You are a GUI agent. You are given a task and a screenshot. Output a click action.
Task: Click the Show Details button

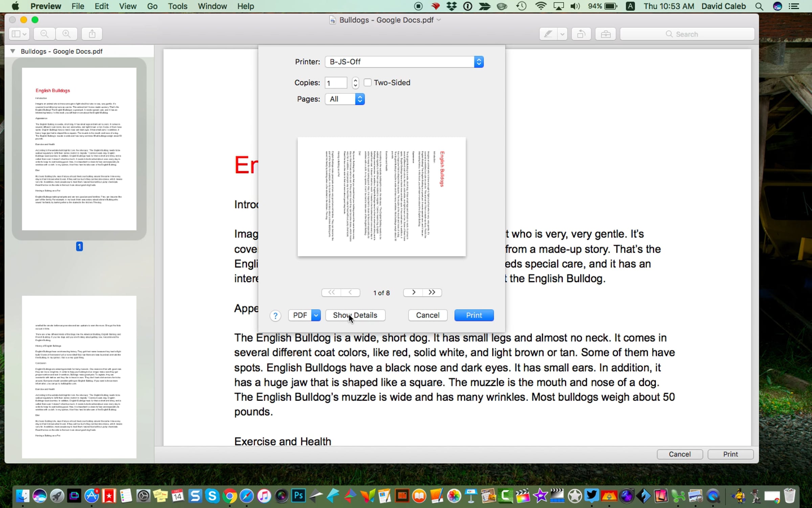355,315
